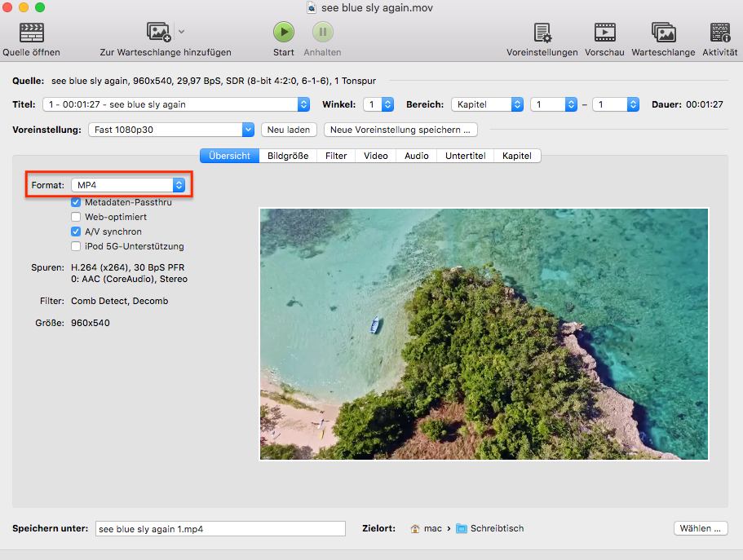Switch to the Untertitel tab

pyautogui.click(x=465, y=156)
